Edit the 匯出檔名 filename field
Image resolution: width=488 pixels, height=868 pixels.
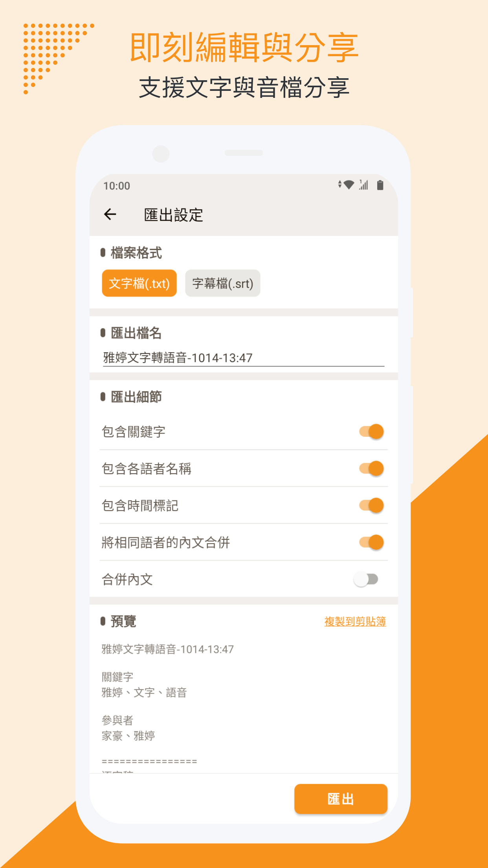[x=244, y=358]
